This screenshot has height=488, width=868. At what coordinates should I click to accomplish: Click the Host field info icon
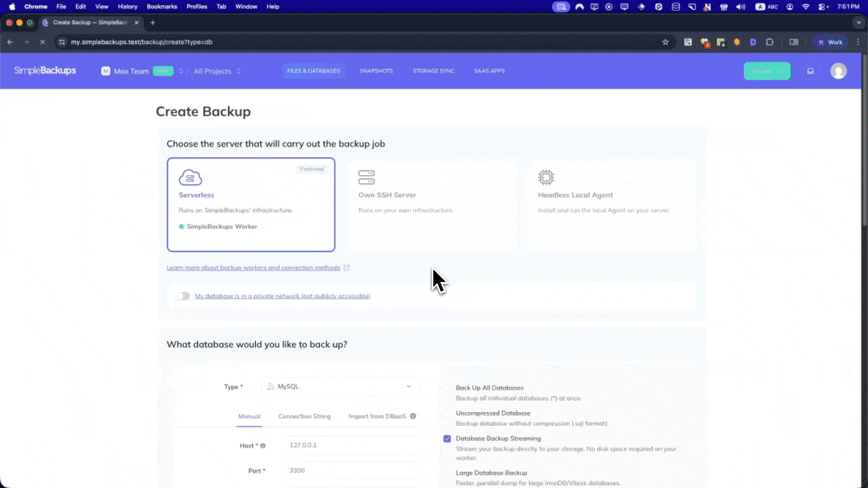[x=263, y=446]
